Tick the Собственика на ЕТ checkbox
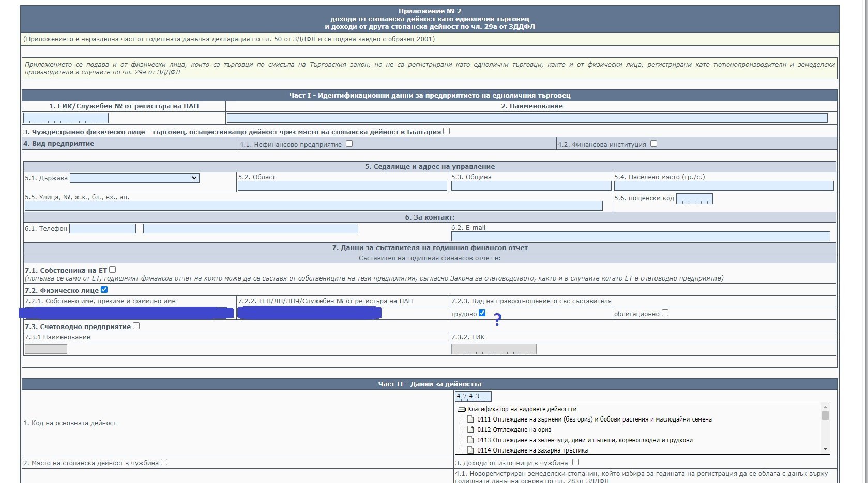868x483 pixels. pos(113,270)
